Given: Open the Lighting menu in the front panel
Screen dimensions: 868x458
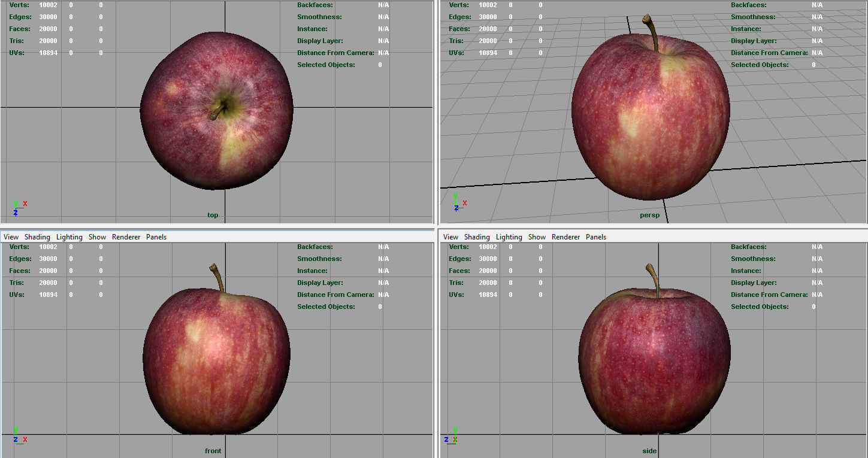Looking at the screenshot, I should coord(69,237).
